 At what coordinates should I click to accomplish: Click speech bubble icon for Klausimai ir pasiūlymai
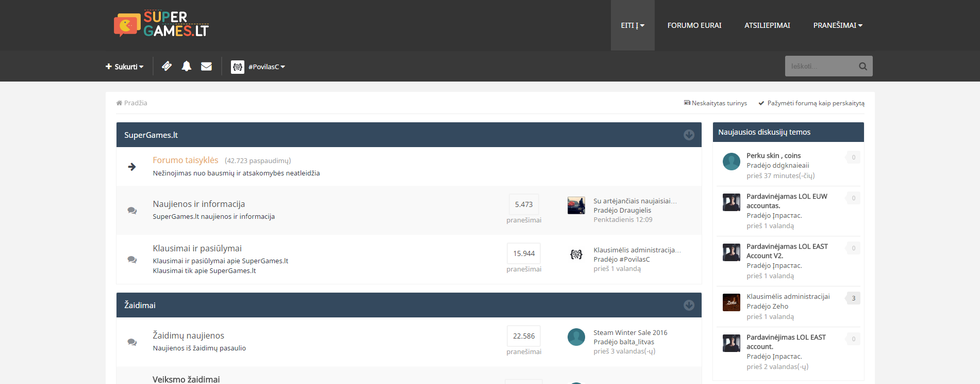click(x=132, y=260)
